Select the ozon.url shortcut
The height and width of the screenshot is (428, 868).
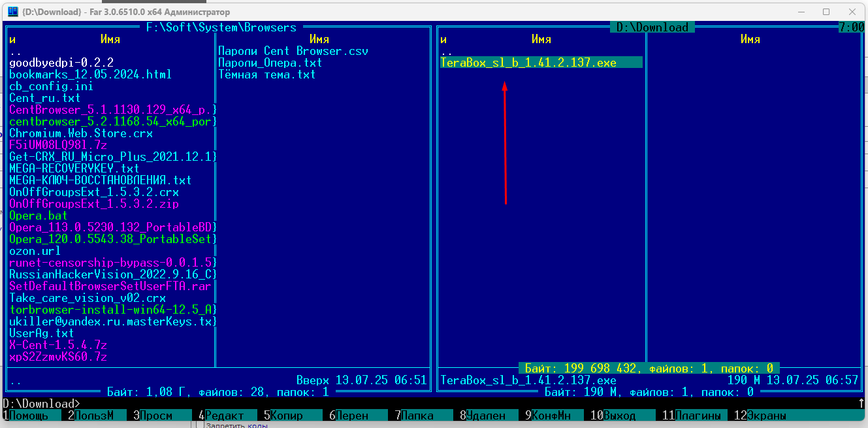point(35,251)
